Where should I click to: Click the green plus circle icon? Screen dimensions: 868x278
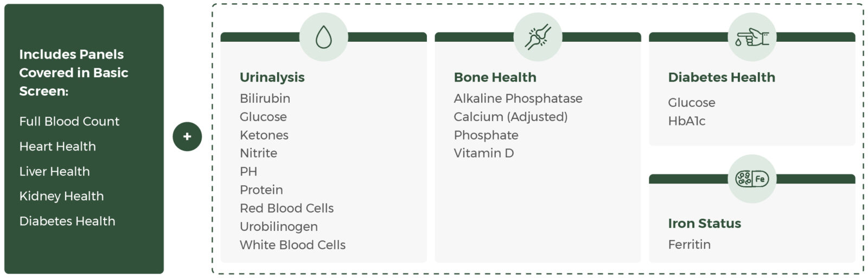(187, 136)
